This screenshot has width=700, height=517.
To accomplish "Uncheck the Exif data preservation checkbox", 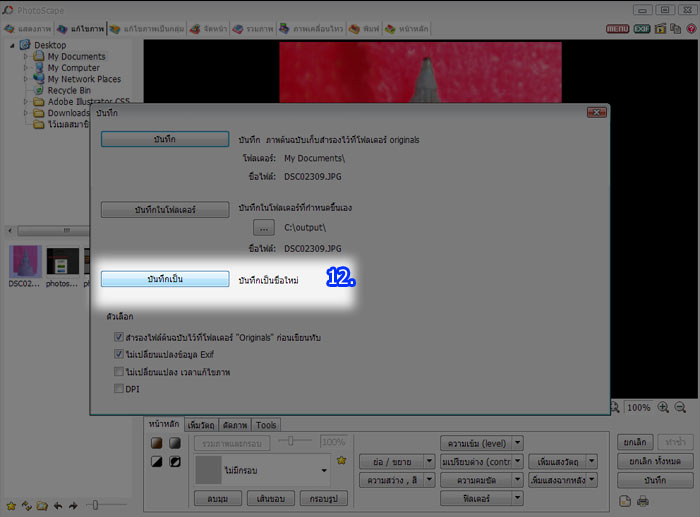I will [120, 354].
